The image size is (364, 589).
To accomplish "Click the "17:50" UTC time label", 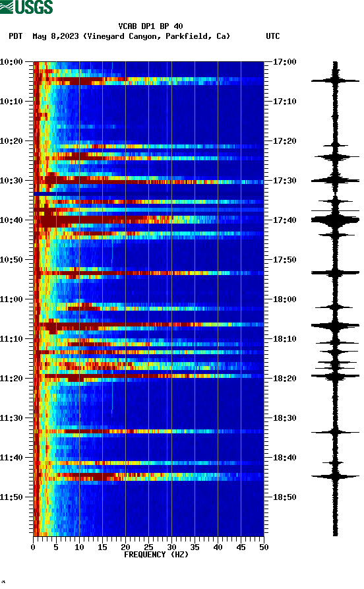I will click(x=284, y=260).
